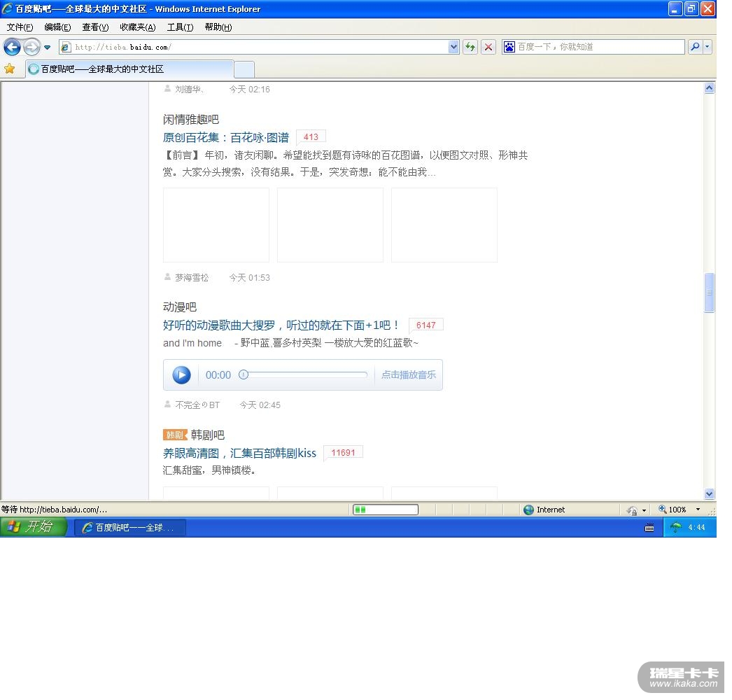
Task: Open the 闲情雅趣吧 forum link
Action: pyautogui.click(x=191, y=120)
